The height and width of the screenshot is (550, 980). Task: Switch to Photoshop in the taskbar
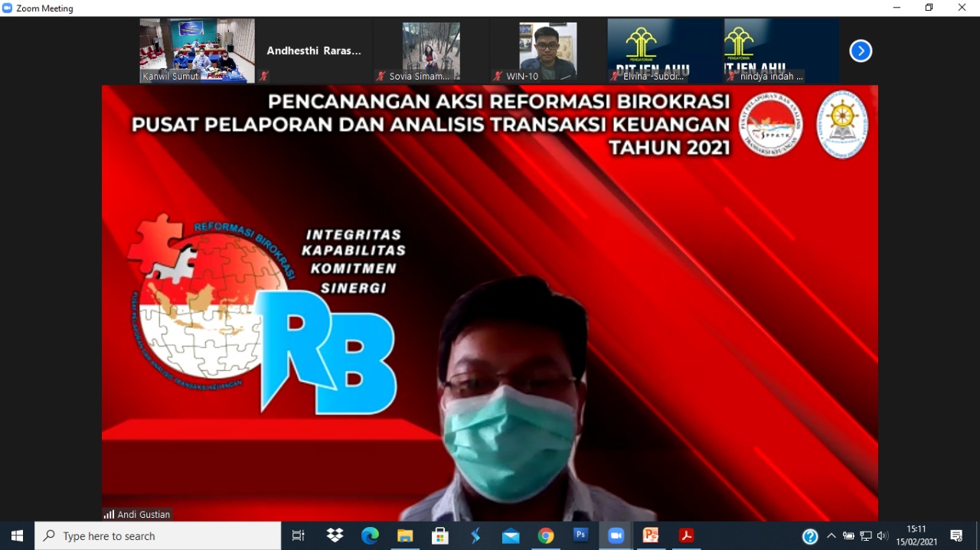tap(581, 536)
